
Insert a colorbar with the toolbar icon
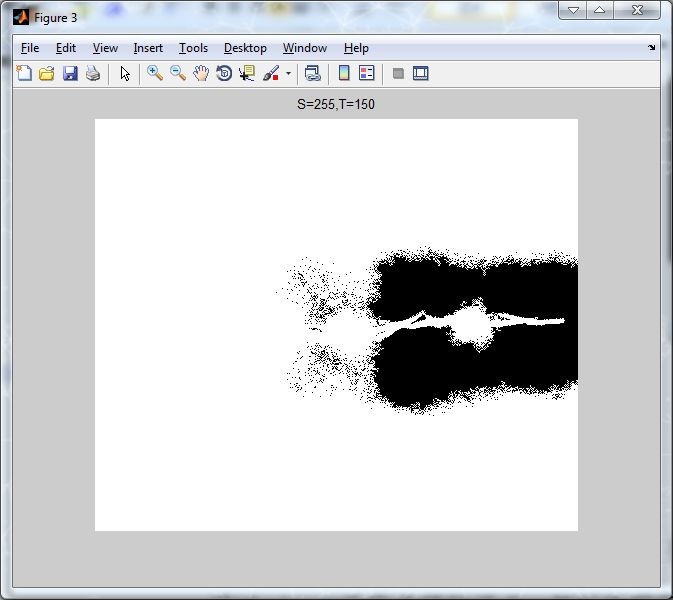point(344,73)
